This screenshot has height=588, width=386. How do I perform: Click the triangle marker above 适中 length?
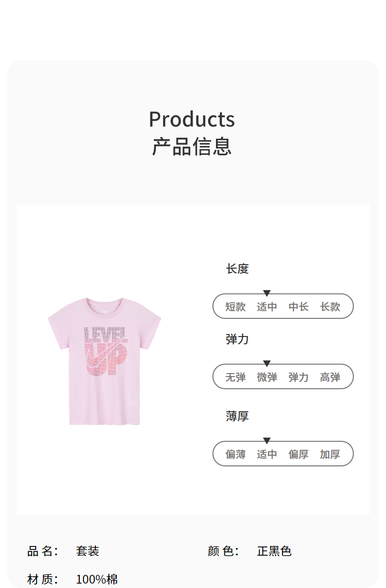tap(267, 293)
